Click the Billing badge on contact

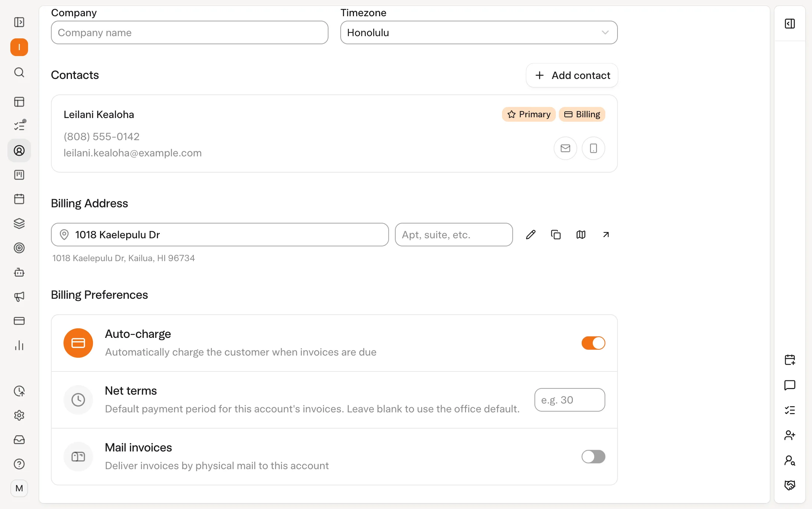click(x=582, y=114)
